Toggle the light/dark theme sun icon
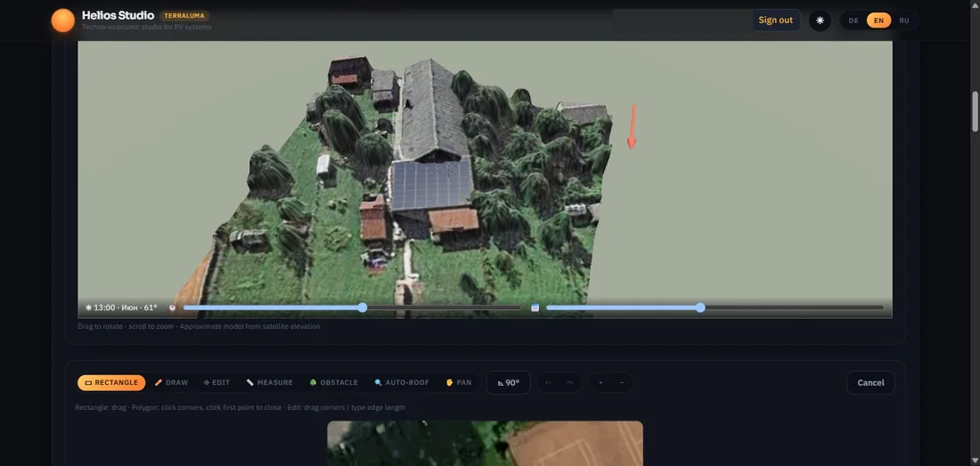980x466 pixels. coord(820,20)
